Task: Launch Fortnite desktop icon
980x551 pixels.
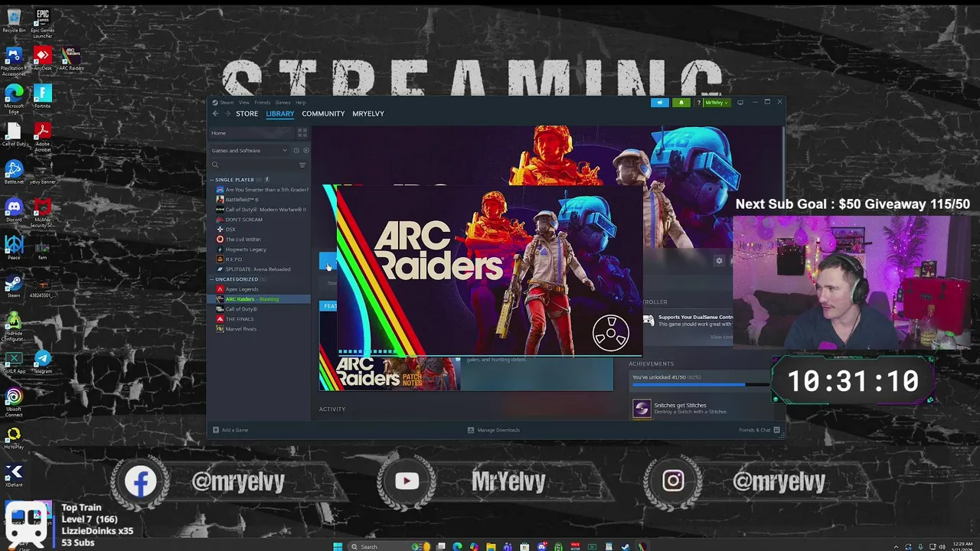Action: 43,96
